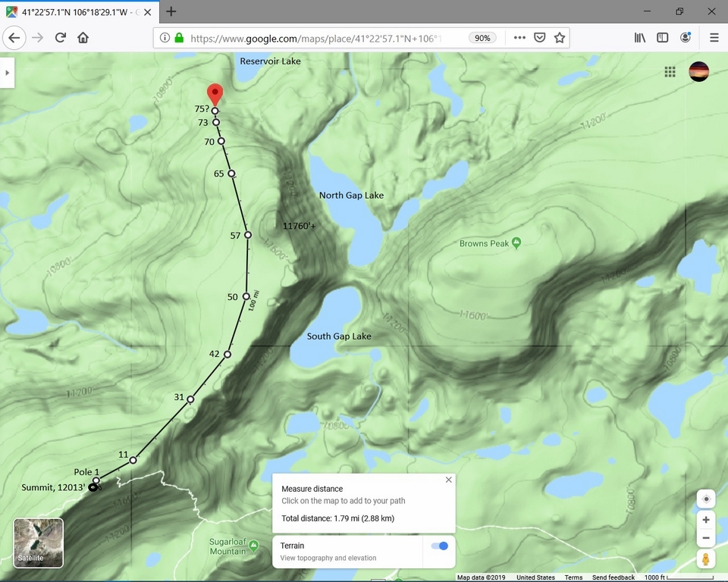Click the Send feedback link
The height and width of the screenshot is (582, 728).
tap(613, 577)
